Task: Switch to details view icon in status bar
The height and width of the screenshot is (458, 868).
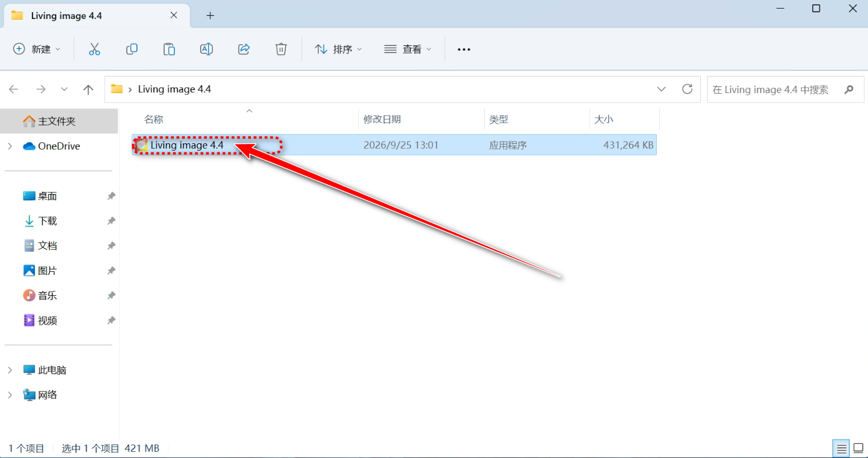Action: pyautogui.click(x=841, y=449)
